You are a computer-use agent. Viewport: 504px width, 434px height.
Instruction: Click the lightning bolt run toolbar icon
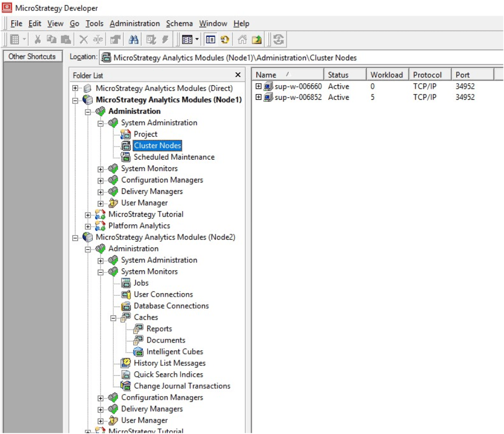pos(165,40)
